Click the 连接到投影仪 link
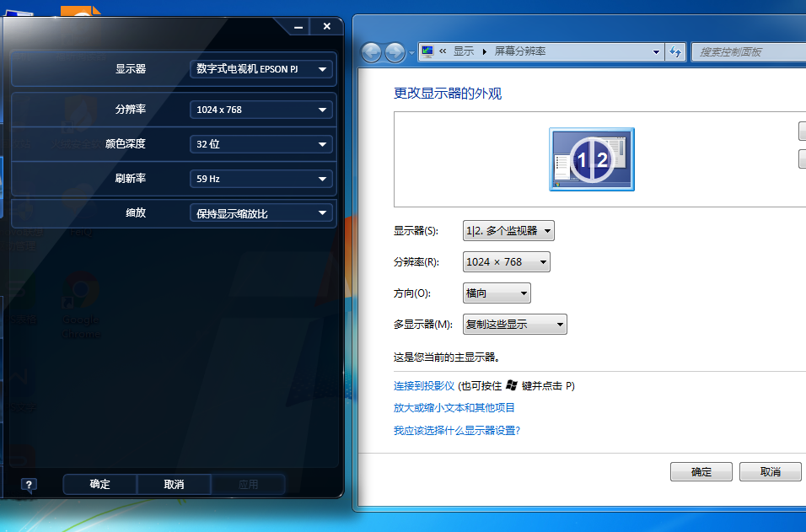The width and height of the screenshot is (806, 532). coord(424,385)
